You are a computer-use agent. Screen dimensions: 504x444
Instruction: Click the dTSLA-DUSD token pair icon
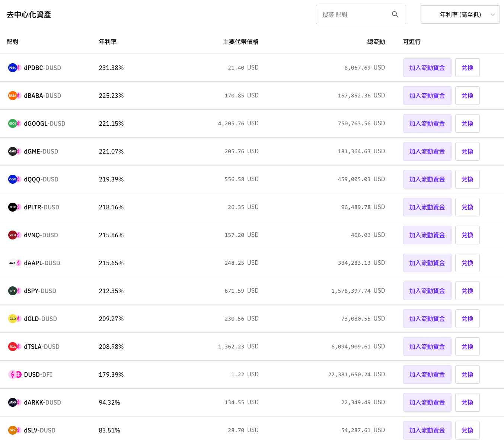(15, 347)
